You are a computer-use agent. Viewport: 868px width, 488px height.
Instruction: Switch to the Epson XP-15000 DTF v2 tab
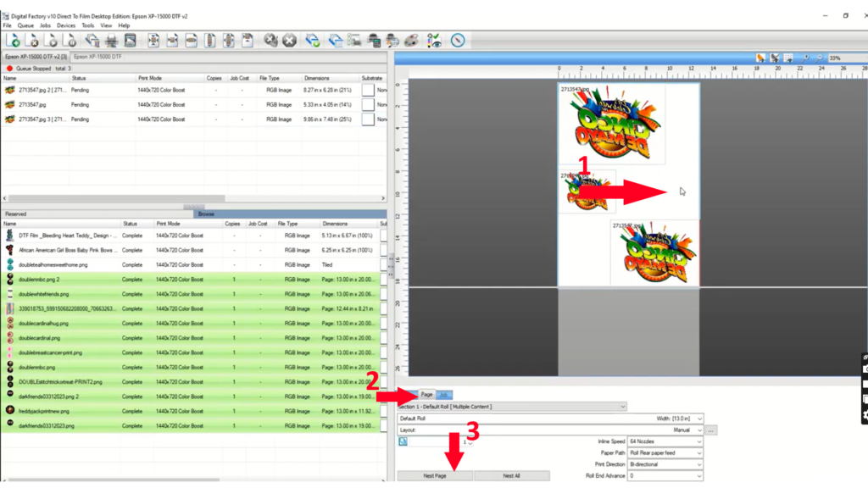(x=36, y=57)
